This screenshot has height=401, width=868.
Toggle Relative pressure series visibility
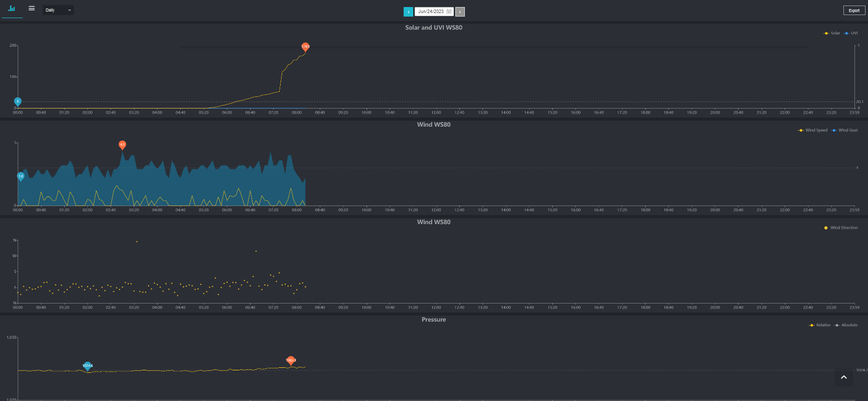[x=820, y=325]
